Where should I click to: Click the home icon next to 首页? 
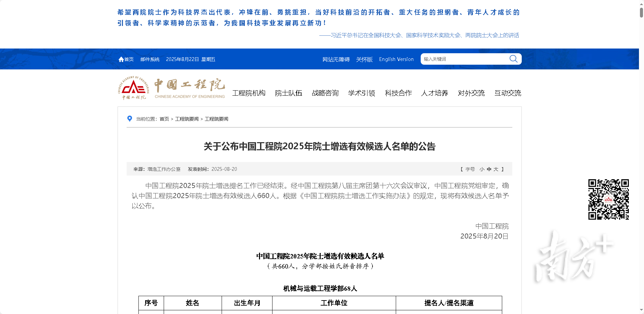pyautogui.click(x=121, y=59)
